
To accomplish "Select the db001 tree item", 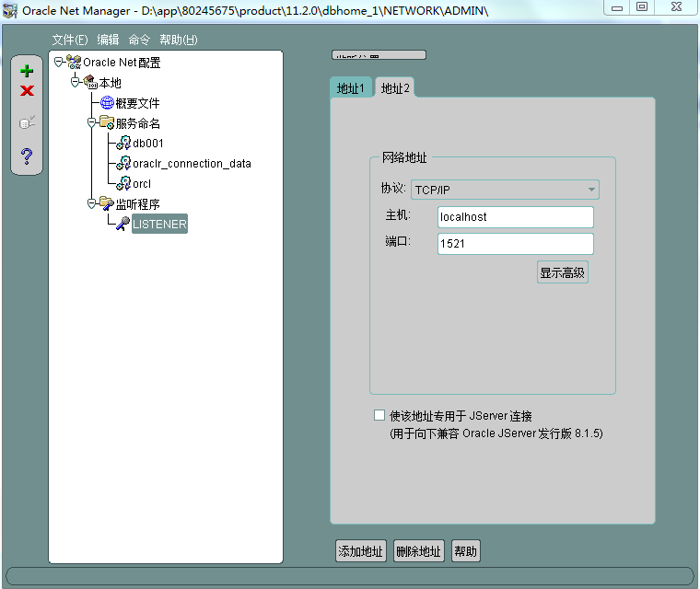I will coord(148,144).
